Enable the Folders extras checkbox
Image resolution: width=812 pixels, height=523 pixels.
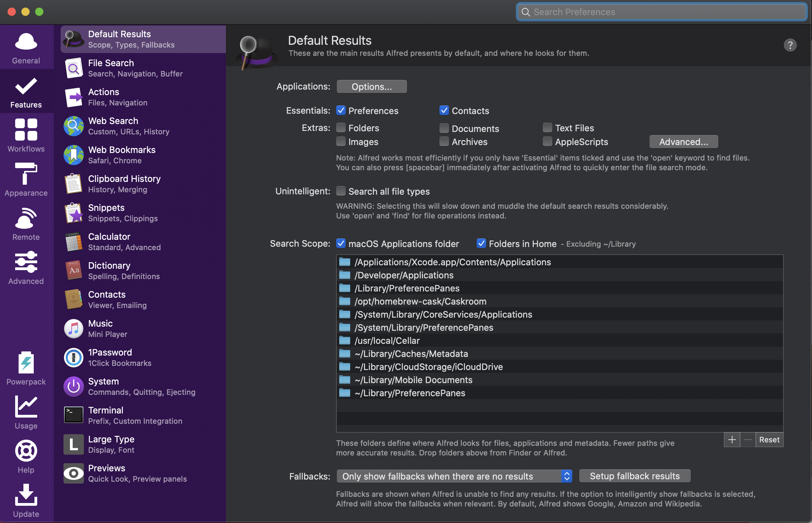(x=341, y=128)
